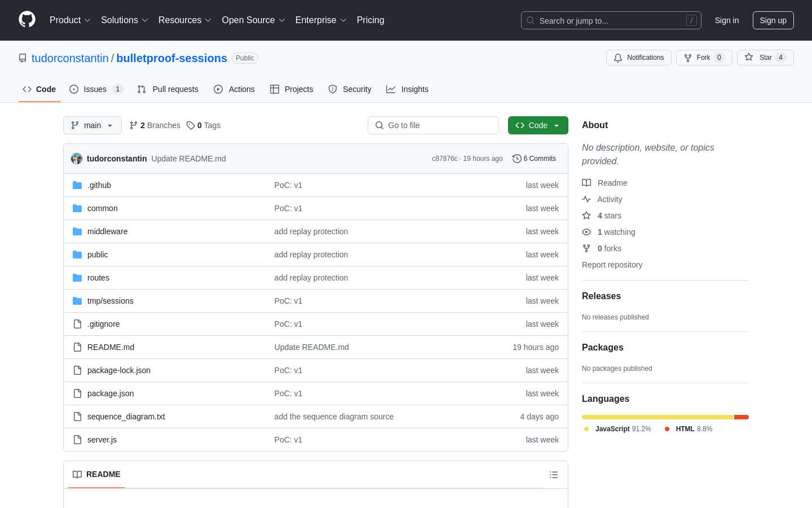Screen dimensions: 812x508
Task: Expand the Product menu
Action: point(70,20)
